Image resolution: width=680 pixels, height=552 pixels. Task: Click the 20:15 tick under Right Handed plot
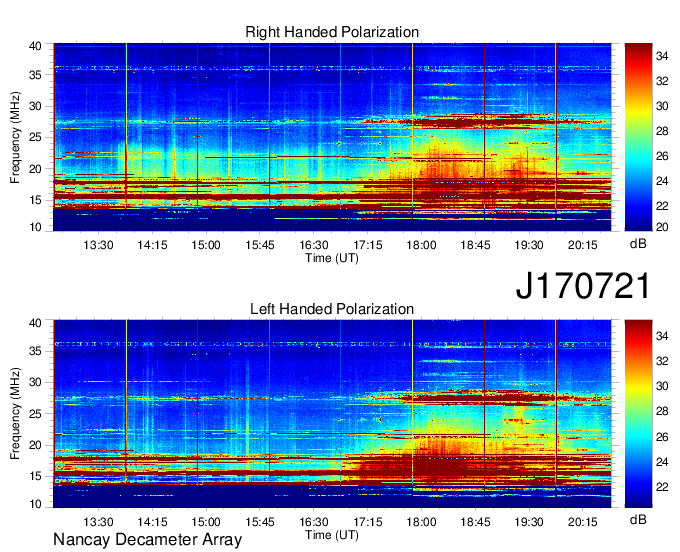pyautogui.click(x=583, y=245)
